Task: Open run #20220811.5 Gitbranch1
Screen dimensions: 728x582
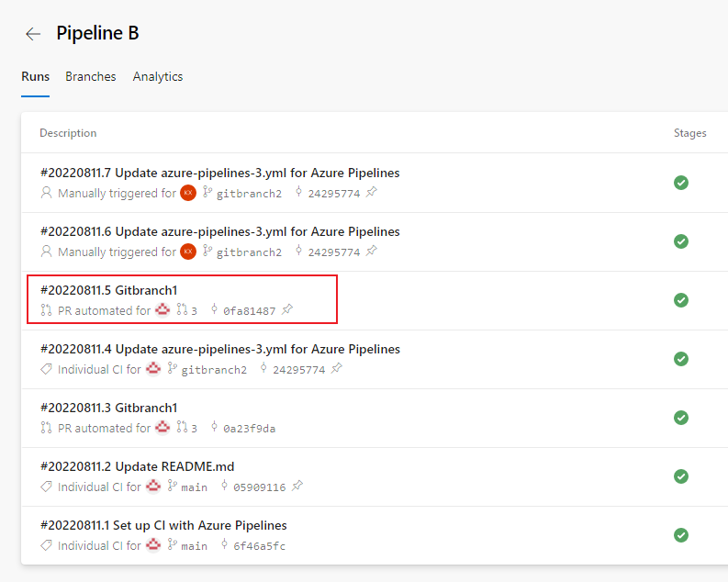Action: click(109, 290)
